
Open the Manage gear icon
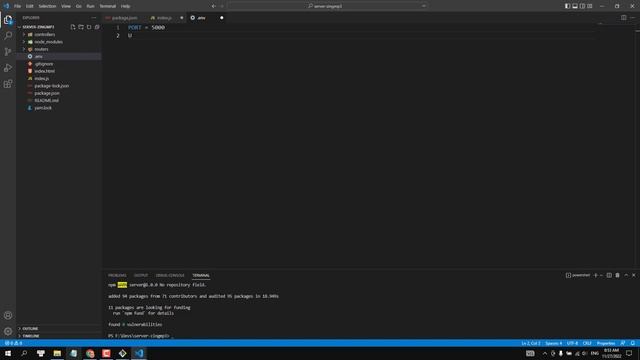pos(8,331)
